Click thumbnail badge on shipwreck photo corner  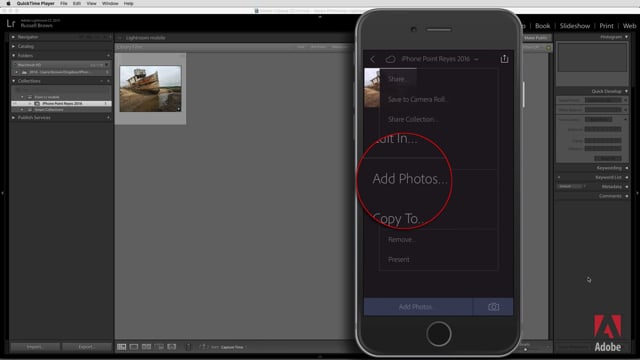pyautogui.click(x=178, y=109)
